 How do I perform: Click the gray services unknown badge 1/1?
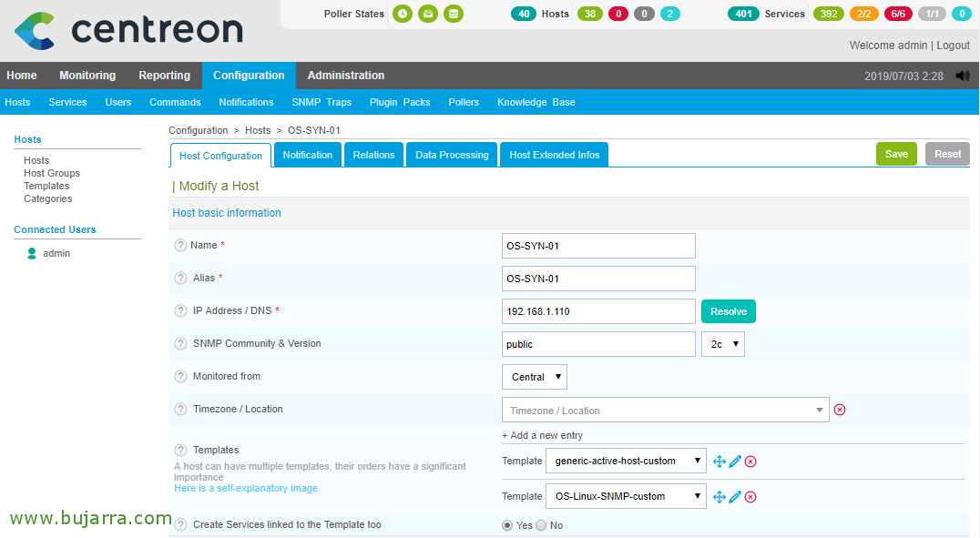(933, 14)
